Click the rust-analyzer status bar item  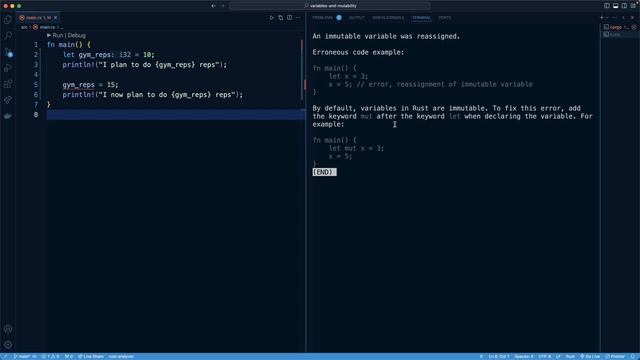point(121,356)
